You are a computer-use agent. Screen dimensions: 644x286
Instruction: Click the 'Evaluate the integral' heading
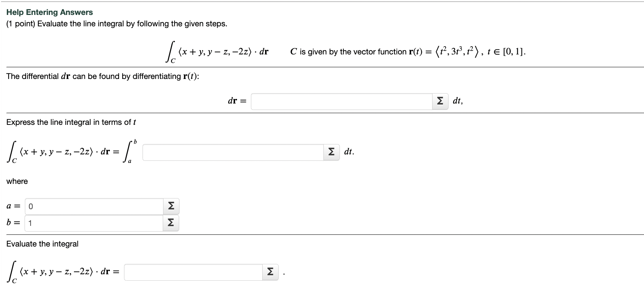tap(42, 244)
